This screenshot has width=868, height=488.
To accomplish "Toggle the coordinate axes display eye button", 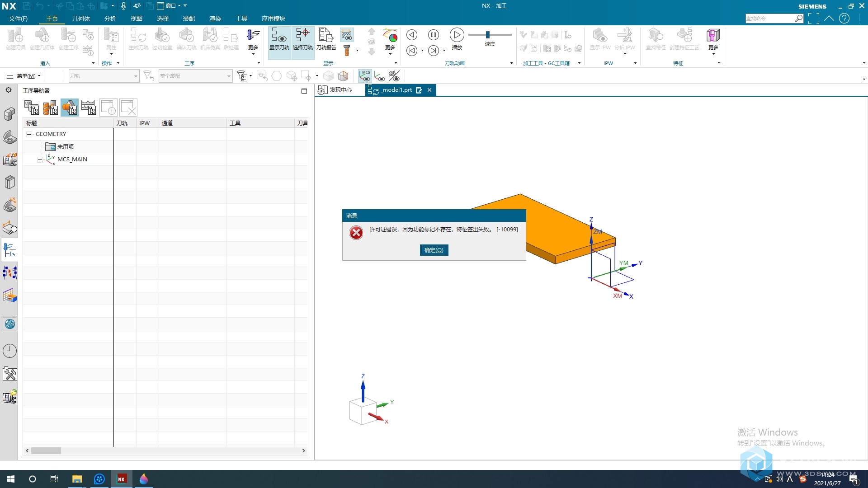I will pos(380,76).
